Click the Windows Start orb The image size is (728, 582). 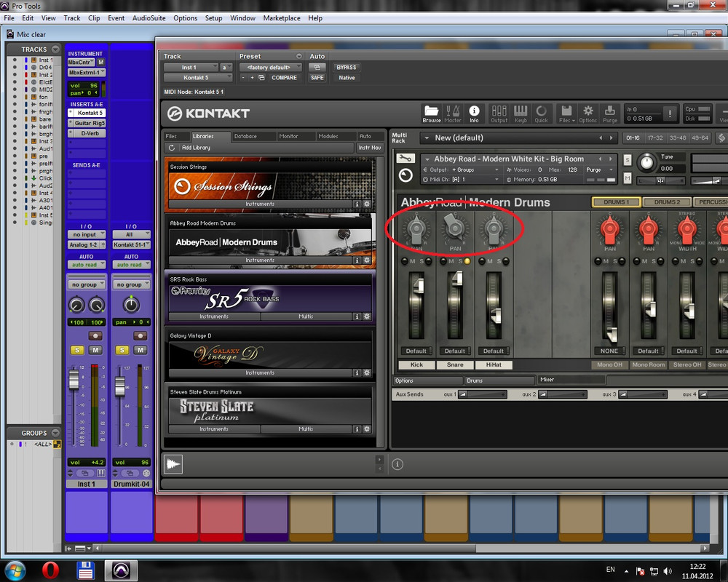click(15, 570)
